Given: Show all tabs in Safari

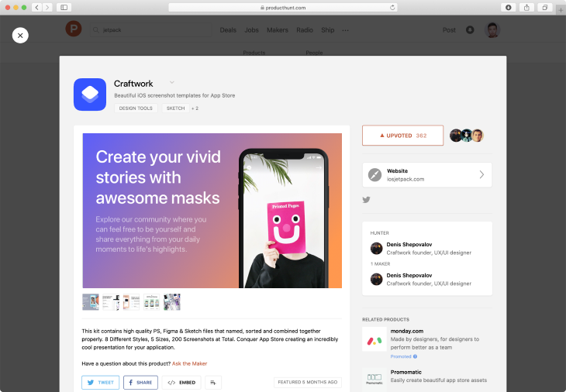Looking at the screenshot, I should [545, 7].
